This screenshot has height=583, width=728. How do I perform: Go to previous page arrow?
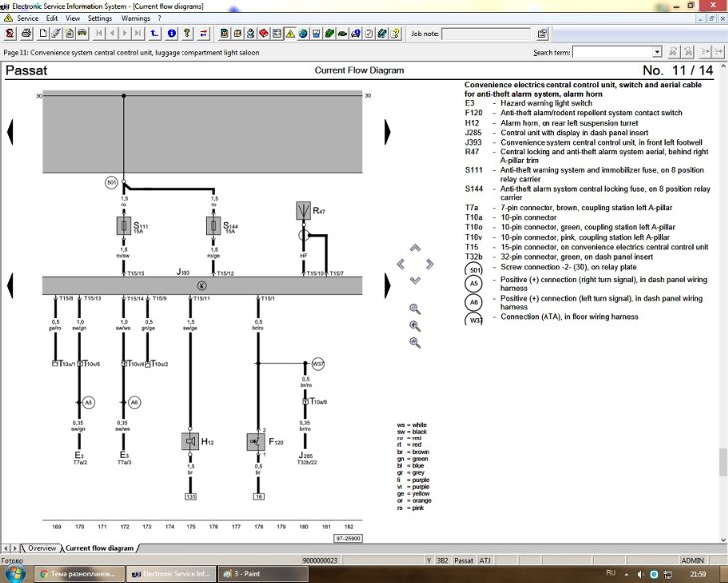click(112, 33)
